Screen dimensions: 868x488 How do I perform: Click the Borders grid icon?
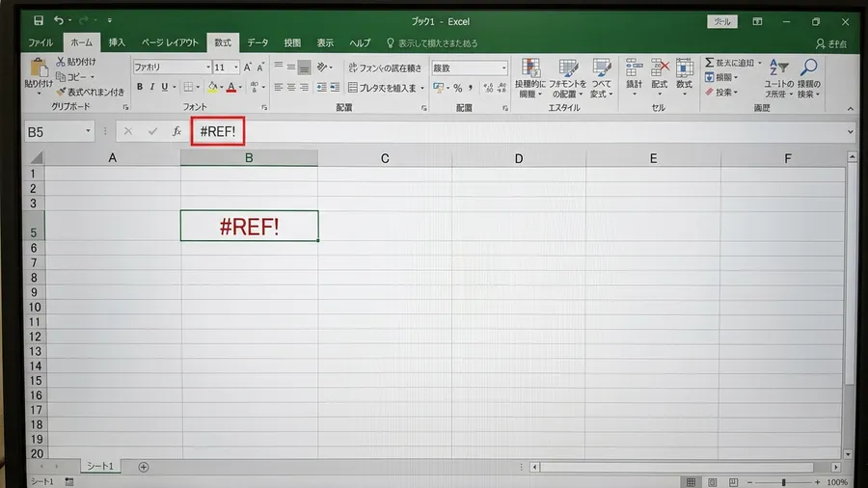pos(188,87)
